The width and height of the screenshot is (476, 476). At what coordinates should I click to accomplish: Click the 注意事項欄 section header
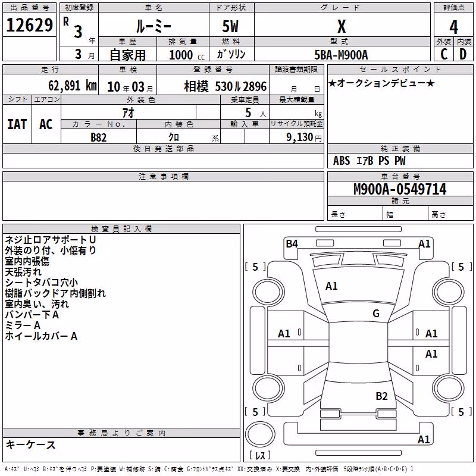(163, 176)
